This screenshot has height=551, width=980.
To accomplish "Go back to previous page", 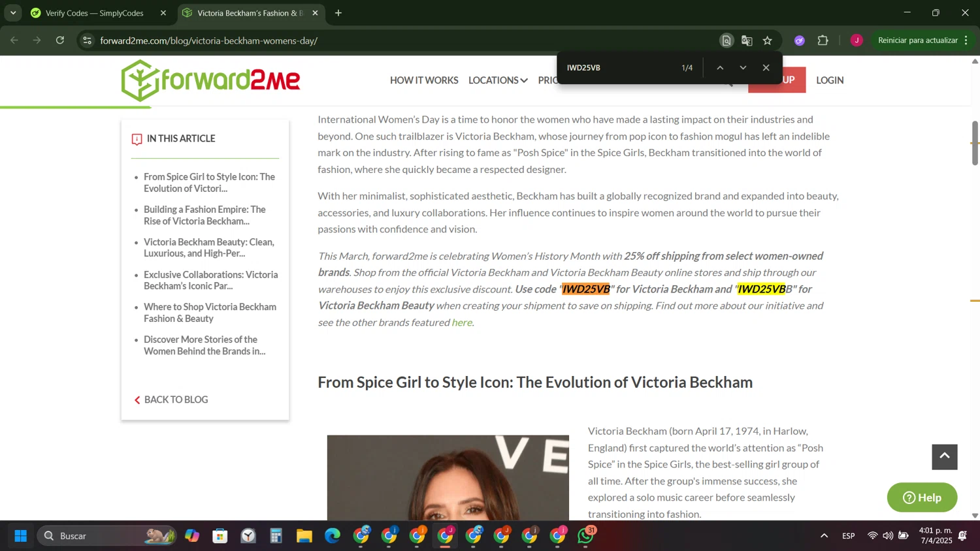I will tap(14, 40).
